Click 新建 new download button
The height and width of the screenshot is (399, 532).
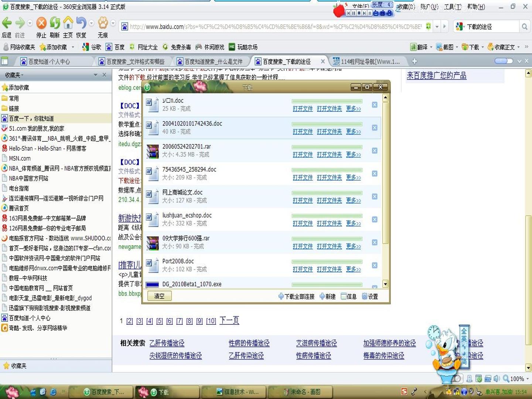[327, 296]
